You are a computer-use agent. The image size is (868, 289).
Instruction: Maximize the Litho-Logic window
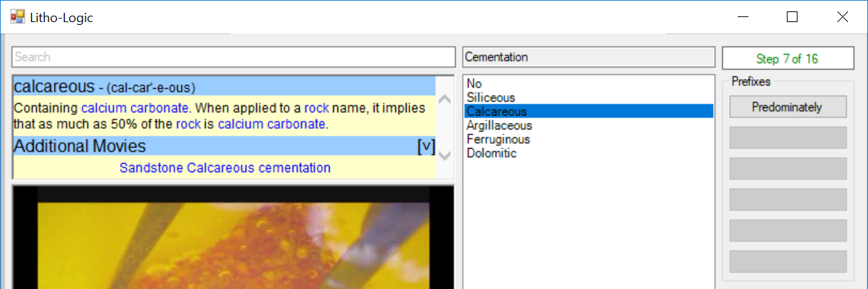pyautogui.click(x=792, y=17)
